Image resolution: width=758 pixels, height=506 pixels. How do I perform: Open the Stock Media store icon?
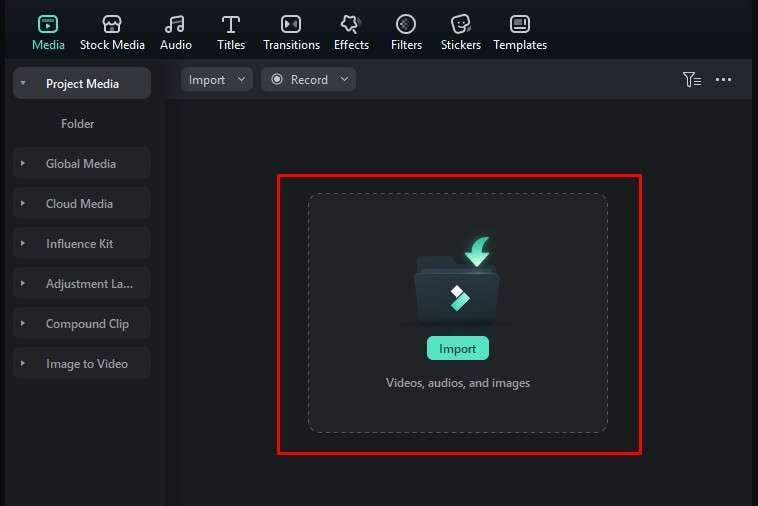(112, 24)
